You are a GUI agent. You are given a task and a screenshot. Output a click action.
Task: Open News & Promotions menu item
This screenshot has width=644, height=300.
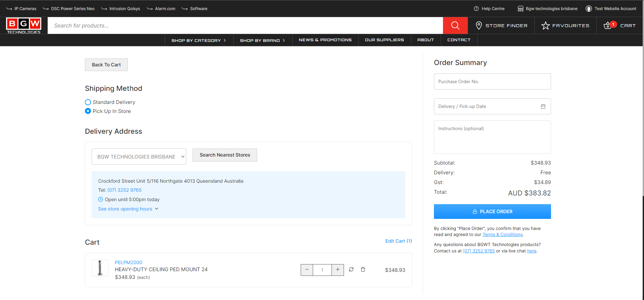click(325, 40)
